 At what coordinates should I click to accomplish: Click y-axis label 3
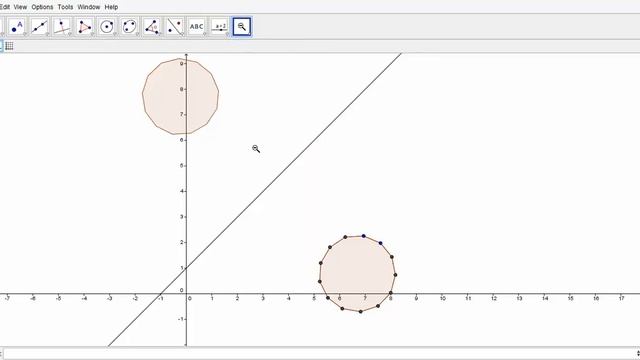(182, 217)
